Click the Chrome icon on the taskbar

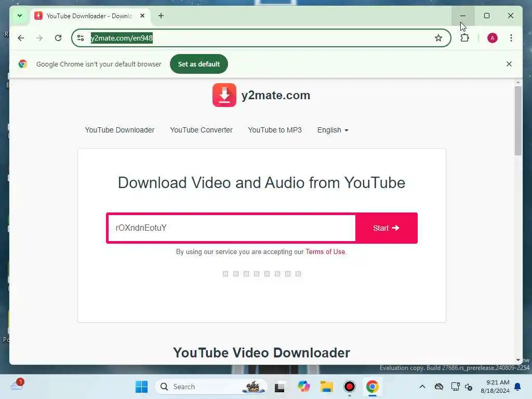(x=372, y=387)
